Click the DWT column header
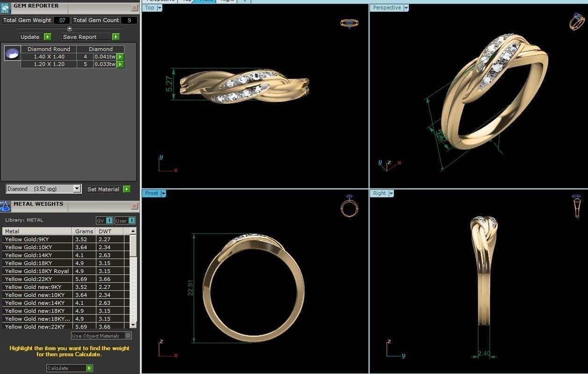588x374 pixels. tap(110, 231)
